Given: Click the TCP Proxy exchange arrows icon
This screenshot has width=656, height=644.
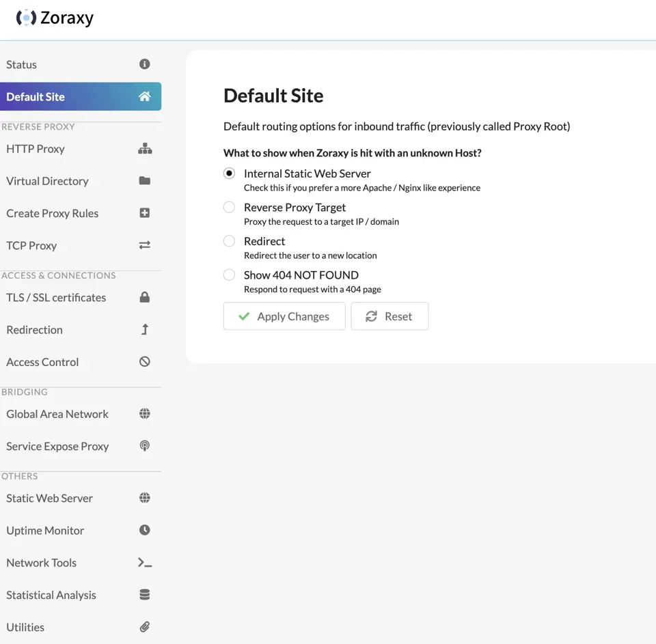Looking at the screenshot, I should coord(144,245).
